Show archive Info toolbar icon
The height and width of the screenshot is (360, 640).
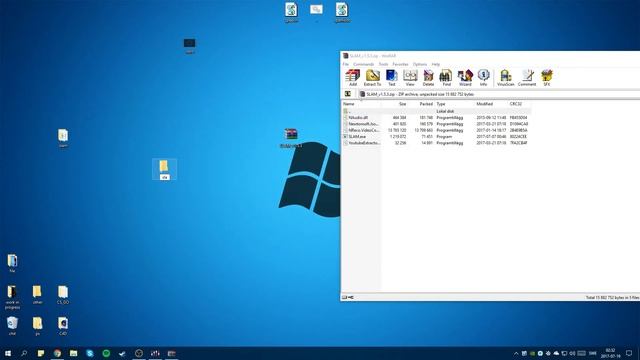point(483,78)
